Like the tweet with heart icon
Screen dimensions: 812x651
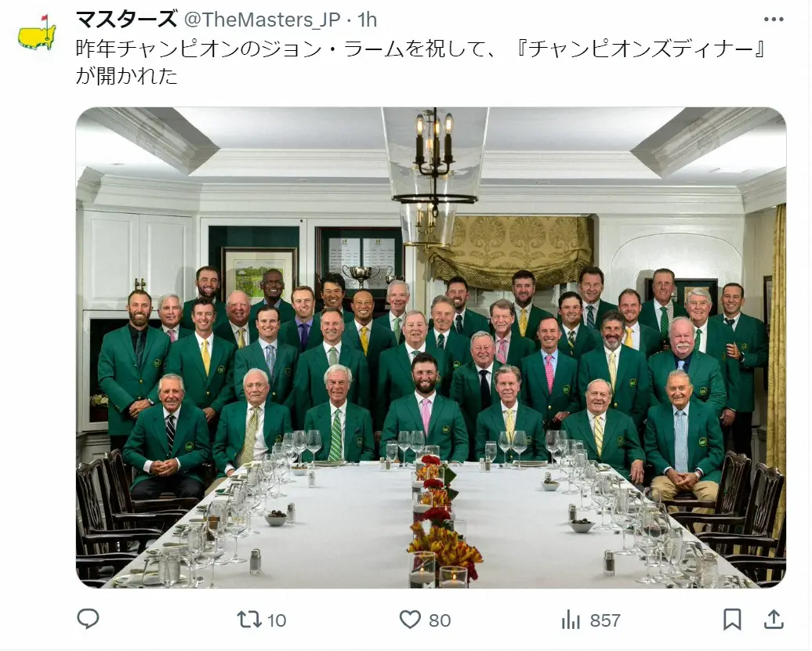(x=410, y=620)
